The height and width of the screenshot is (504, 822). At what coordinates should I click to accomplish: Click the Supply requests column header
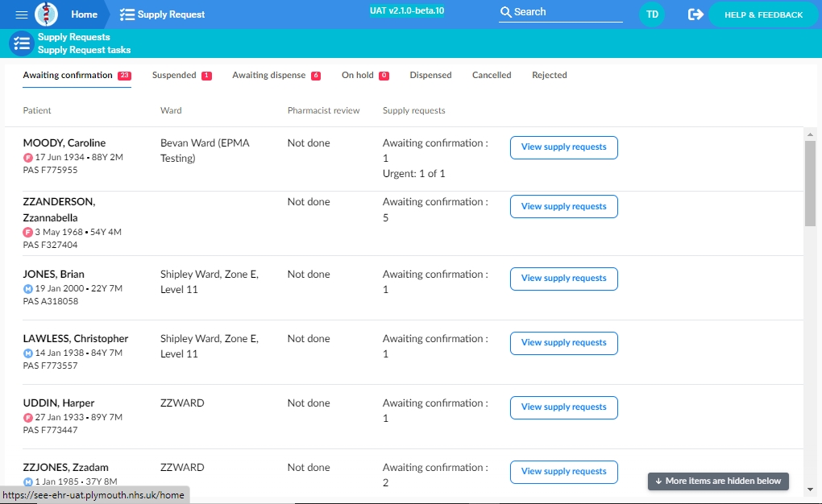[x=413, y=110]
